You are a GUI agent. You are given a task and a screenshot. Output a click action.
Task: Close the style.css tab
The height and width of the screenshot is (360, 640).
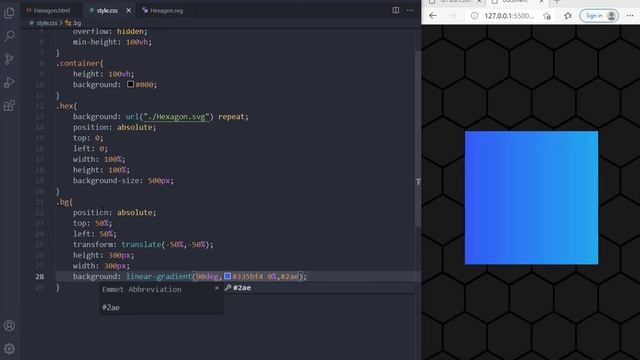pos(129,11)
